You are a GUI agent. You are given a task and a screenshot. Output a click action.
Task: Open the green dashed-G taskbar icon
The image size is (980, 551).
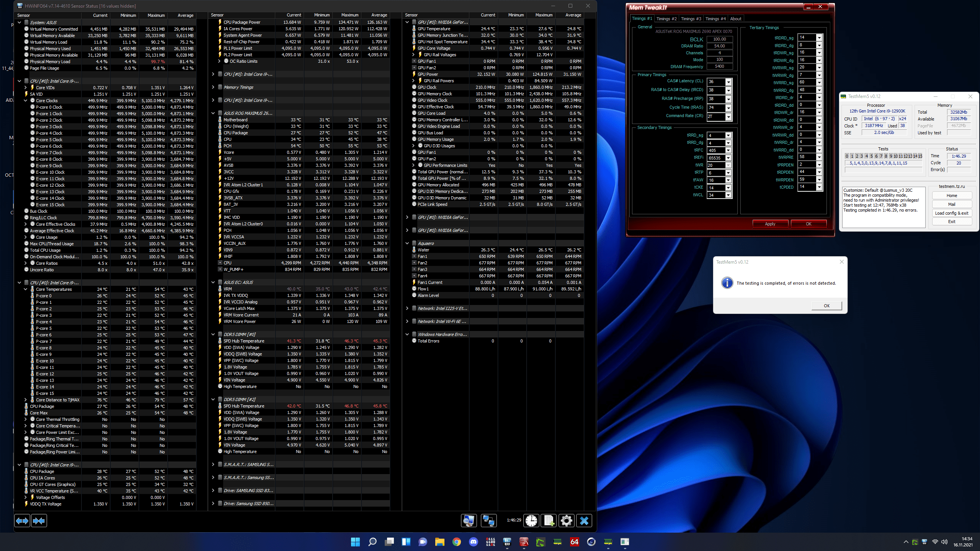[540, 542]
